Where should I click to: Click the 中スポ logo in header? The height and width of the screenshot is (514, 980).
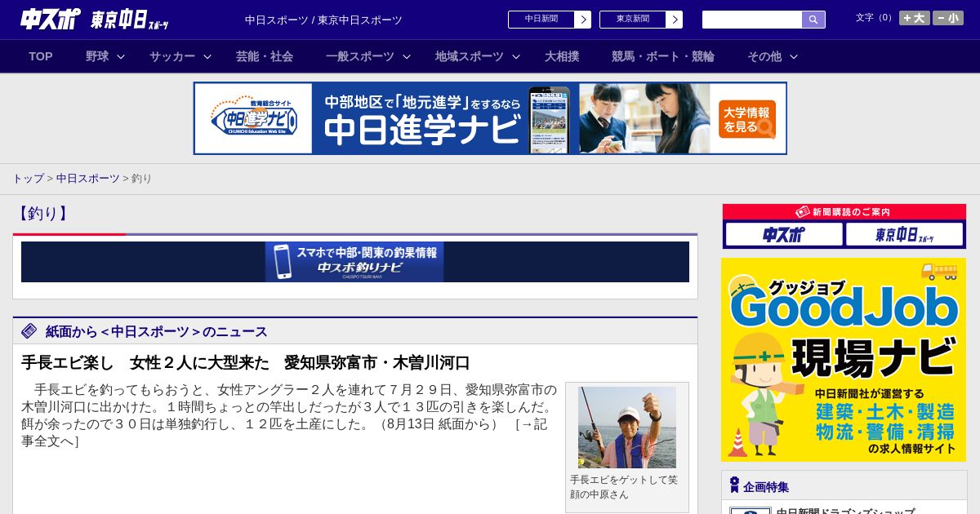[50, 19]
